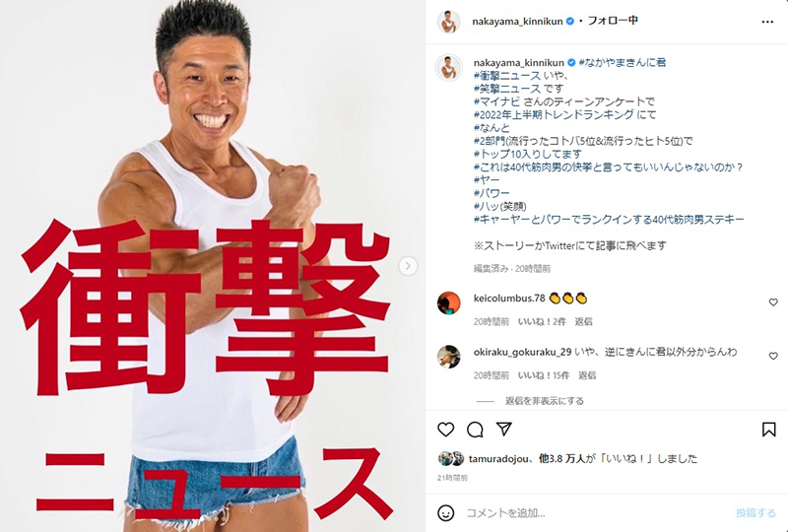Open the emoji picker smiley icon
This screenshot has width=788, height=532.
[446, 513]
